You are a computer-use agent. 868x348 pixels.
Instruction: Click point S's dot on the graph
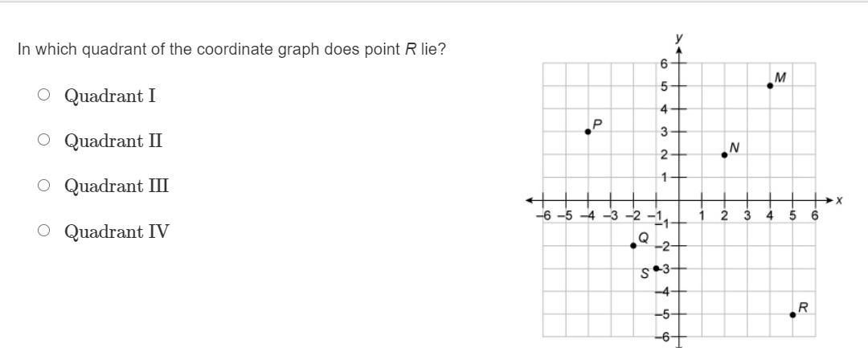pyautogui.click(x=657, y=268)
